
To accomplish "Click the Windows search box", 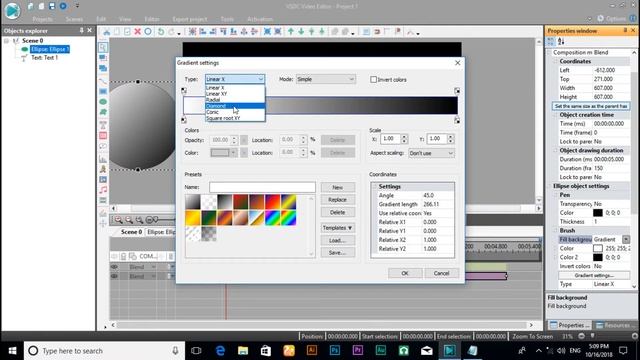I will coord(104,351).
